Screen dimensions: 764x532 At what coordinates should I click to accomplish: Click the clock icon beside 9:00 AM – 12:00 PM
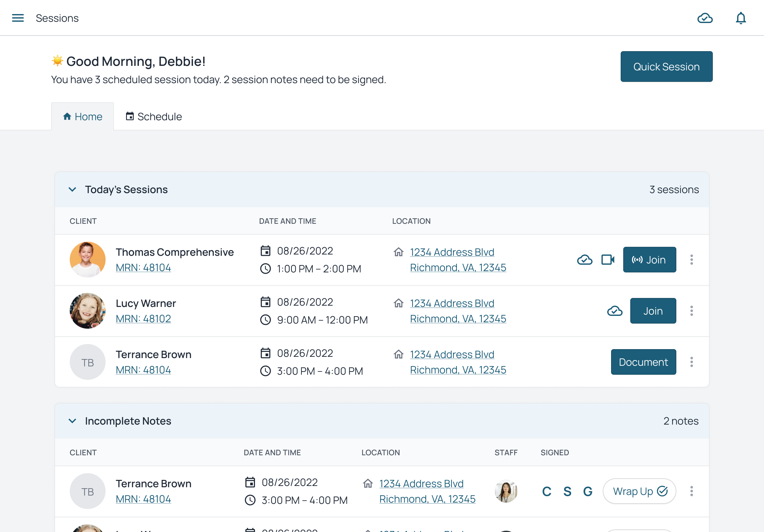click(x=265, y=320)
